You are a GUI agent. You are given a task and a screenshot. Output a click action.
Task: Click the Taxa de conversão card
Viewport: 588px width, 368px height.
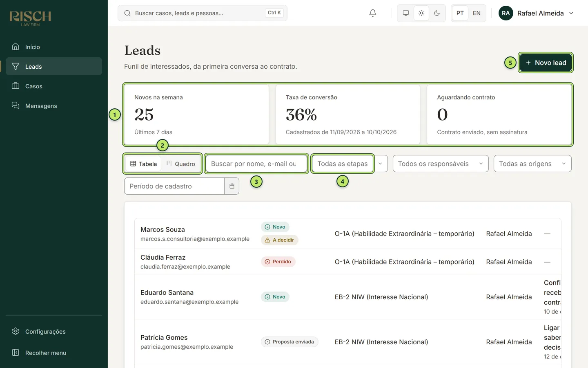348,114
